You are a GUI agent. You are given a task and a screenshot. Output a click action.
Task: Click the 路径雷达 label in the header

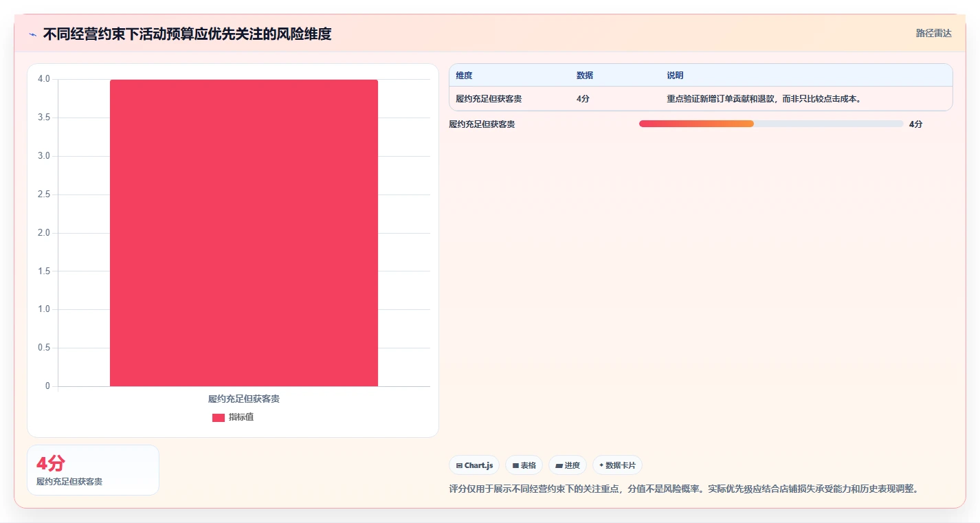pos(933,33)
